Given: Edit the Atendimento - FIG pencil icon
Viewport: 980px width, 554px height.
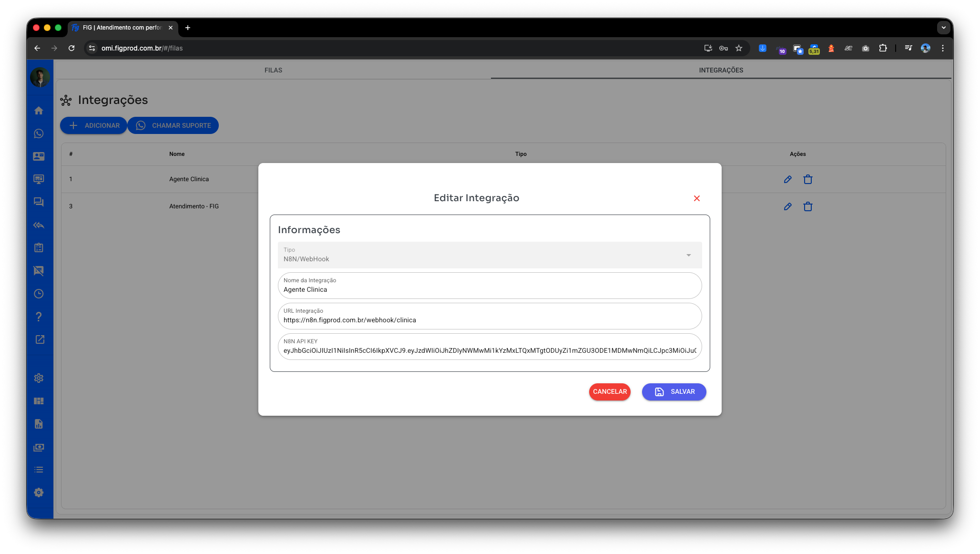Looking at the screenshot, I should pos(787,206).
